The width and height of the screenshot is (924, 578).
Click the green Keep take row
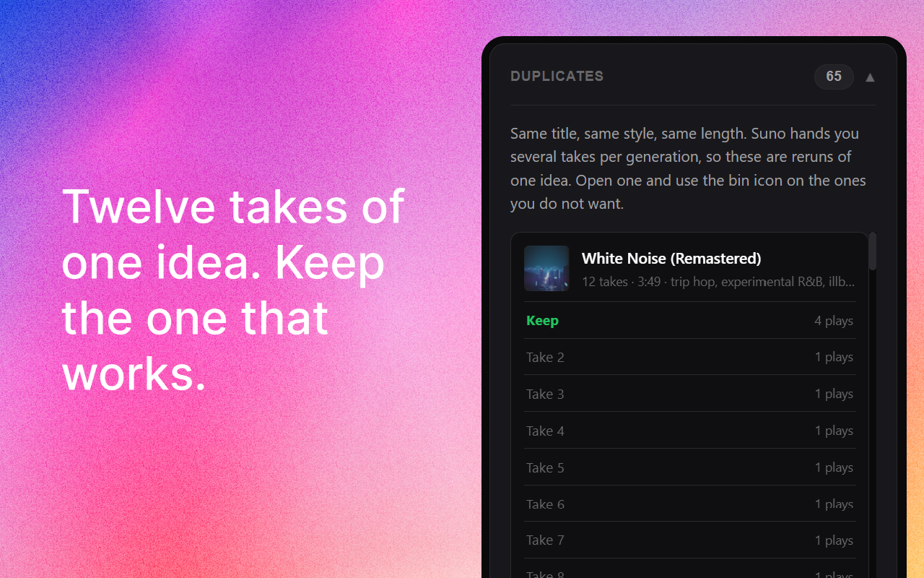point(690,320)
